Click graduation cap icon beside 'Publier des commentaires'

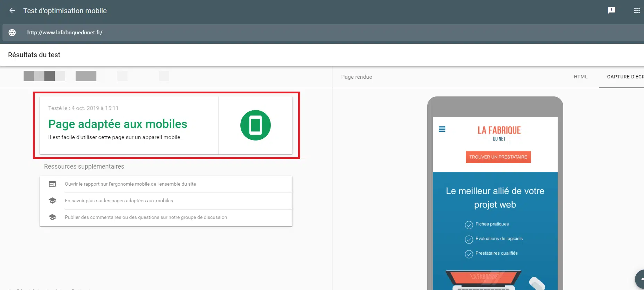click(x=52, y=217)
